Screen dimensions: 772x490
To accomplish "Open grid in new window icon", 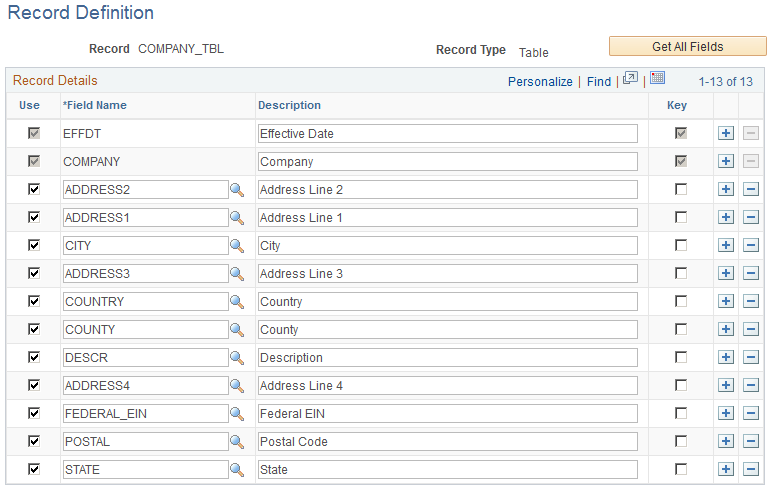I will [630, 78].
